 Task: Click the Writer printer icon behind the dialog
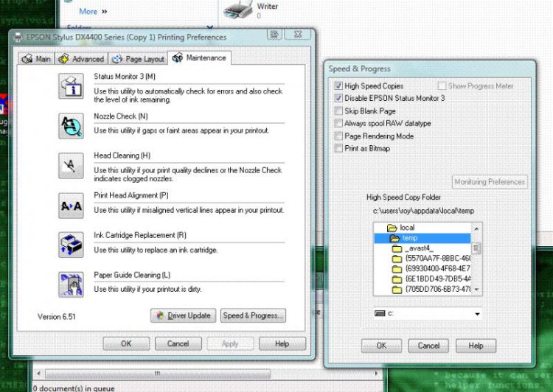coord(238,10)
